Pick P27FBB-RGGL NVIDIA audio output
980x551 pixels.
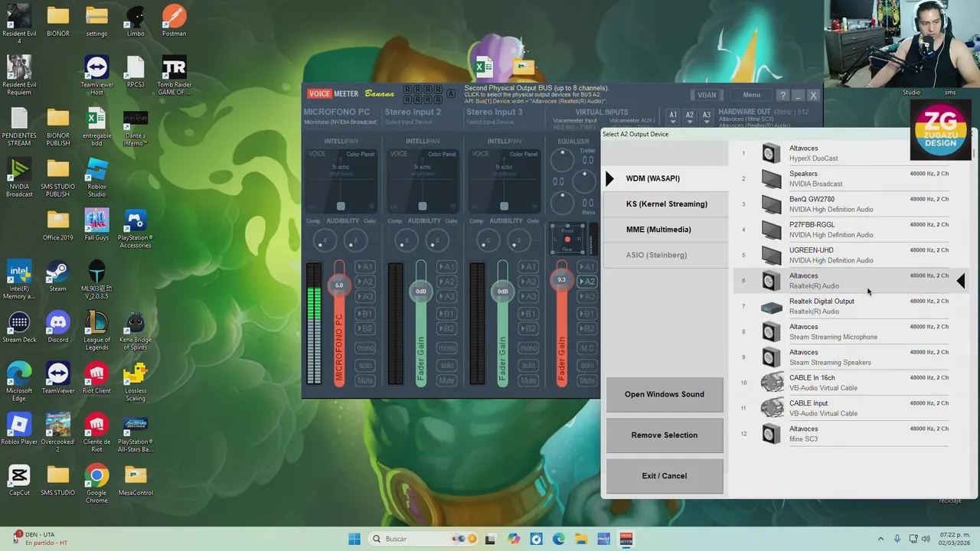(841, 230)
